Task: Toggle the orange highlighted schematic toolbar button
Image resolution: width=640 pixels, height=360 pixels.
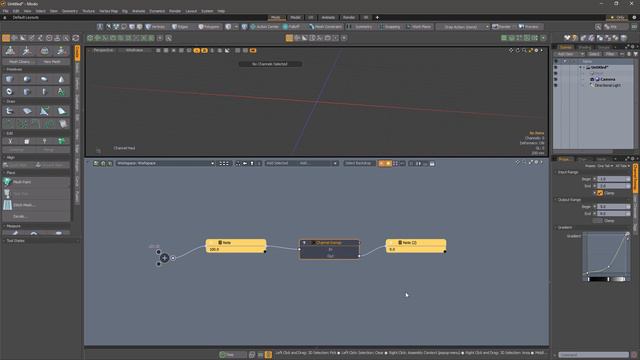Action: tap(385, 163)
